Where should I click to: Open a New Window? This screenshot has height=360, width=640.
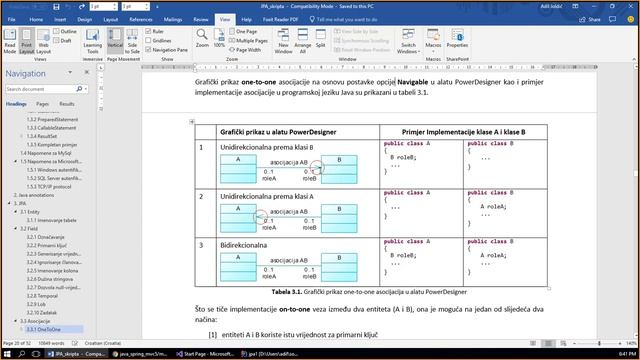tap(283, 41)
